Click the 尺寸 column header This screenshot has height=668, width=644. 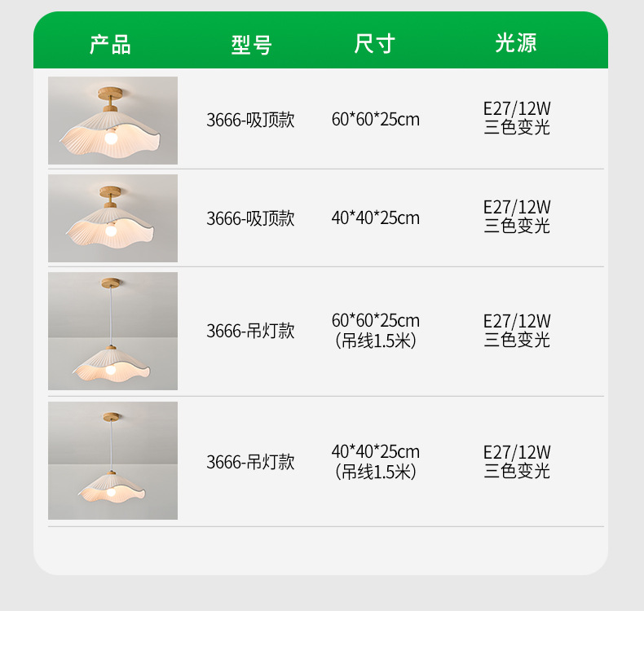[x=375, y=43]
